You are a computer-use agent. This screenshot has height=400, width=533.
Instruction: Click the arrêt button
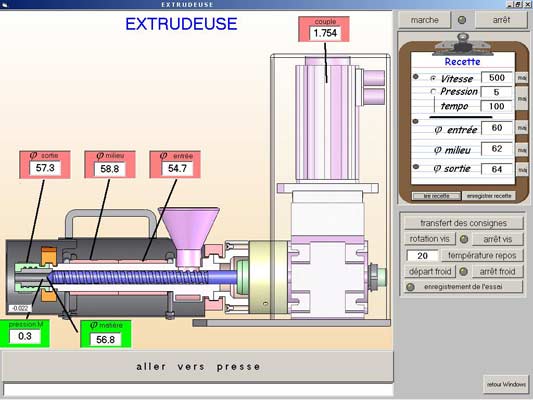[x=501, y=20]
